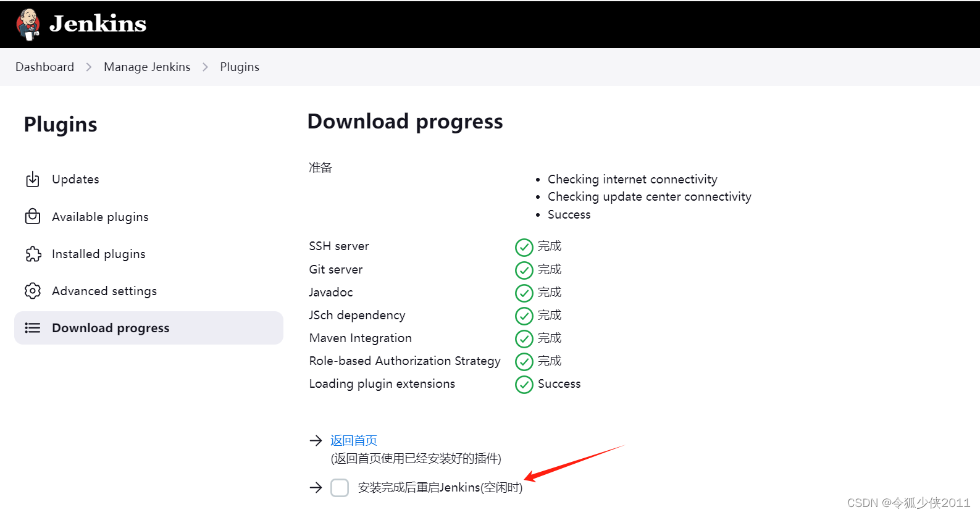Open Manage Jenkins breadcrumb
The width and height of the screenshot is (980, 515).
(147, 67)
